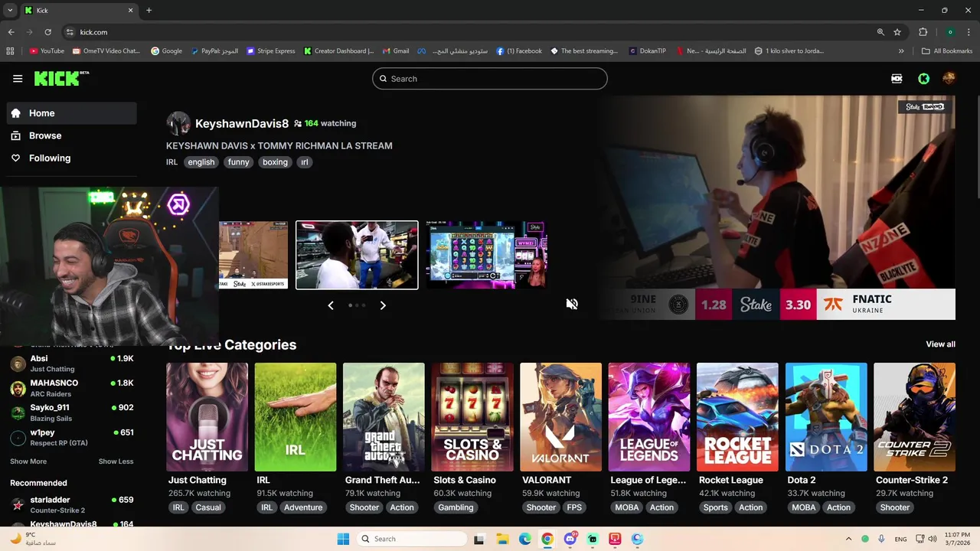Open the VALORANT category card
Viewport: 980px width, 551px height.
coord(560,417)
